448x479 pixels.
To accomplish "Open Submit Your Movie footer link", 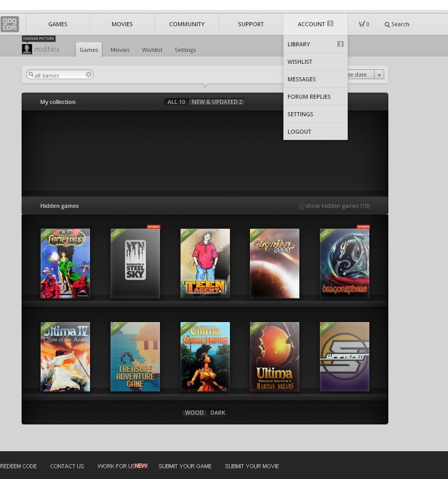I will coord(252,466).
